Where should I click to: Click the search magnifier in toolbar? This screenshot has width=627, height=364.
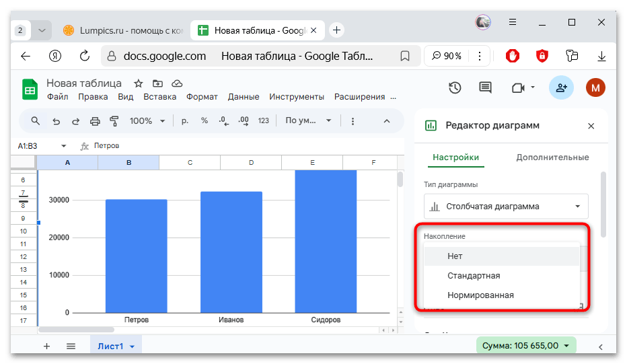pos(36,121)
